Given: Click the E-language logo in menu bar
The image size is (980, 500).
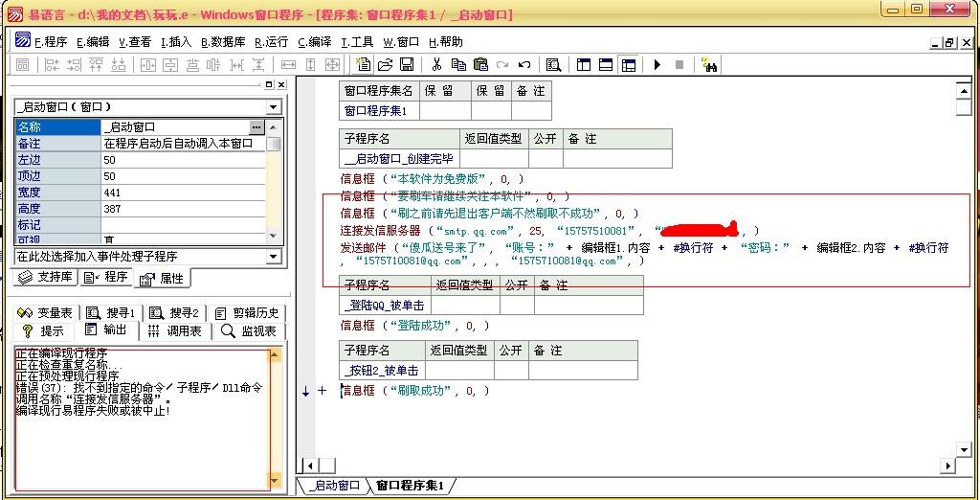Looking at the screenshot, I should click(23, 39).
